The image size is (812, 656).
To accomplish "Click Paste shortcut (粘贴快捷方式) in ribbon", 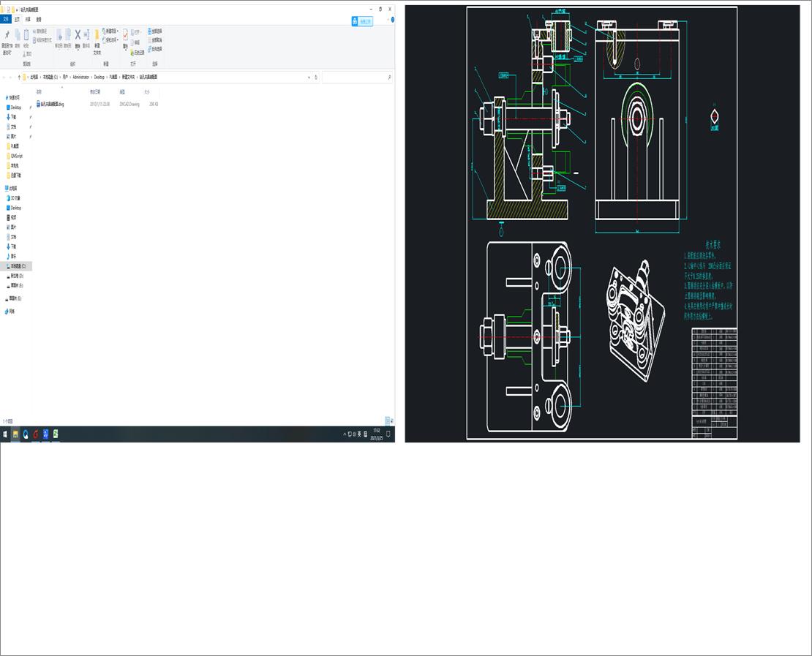I will coord(42,40).
